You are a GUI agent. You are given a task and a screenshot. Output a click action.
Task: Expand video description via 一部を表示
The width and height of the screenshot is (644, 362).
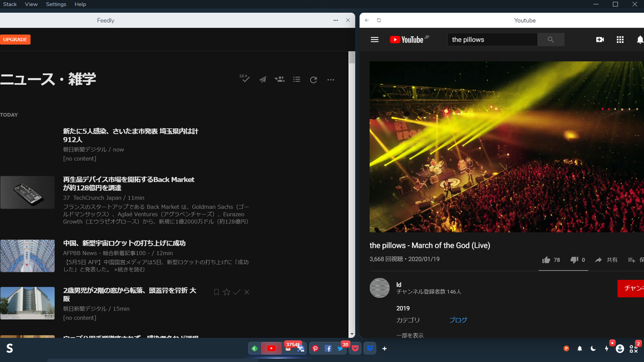pyautogui.click(x=410, y=335)
